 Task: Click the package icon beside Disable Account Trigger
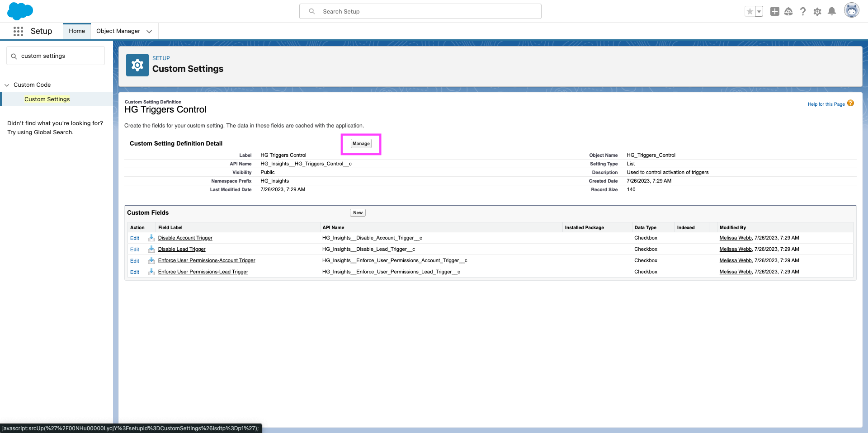point(151,238)
